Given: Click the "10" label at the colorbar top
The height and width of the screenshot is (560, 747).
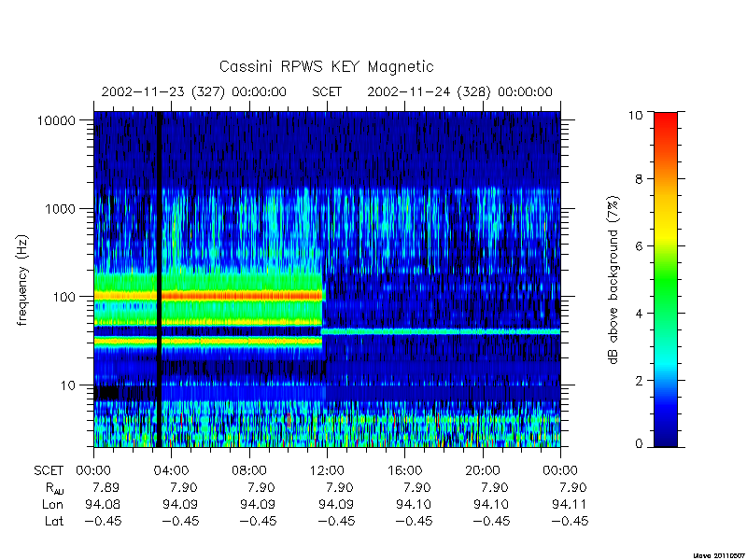Looking at the screenshot, I should 635,114.
